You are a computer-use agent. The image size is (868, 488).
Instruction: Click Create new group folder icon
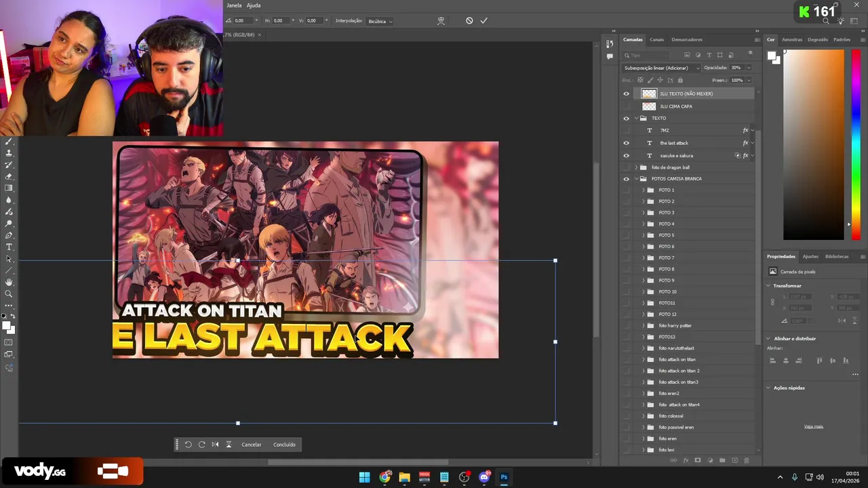point(722,460)
